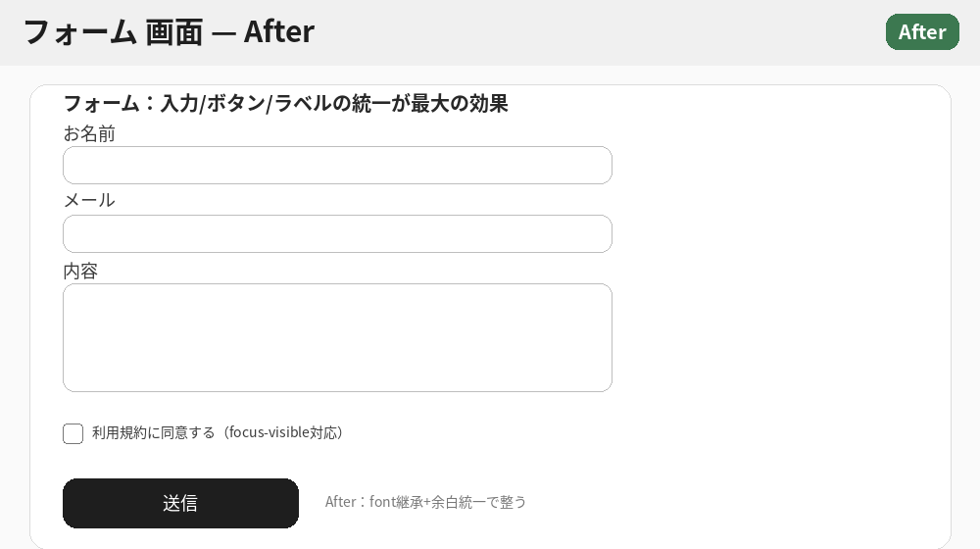Click the form heading about 統一が最大の効果

285,104
